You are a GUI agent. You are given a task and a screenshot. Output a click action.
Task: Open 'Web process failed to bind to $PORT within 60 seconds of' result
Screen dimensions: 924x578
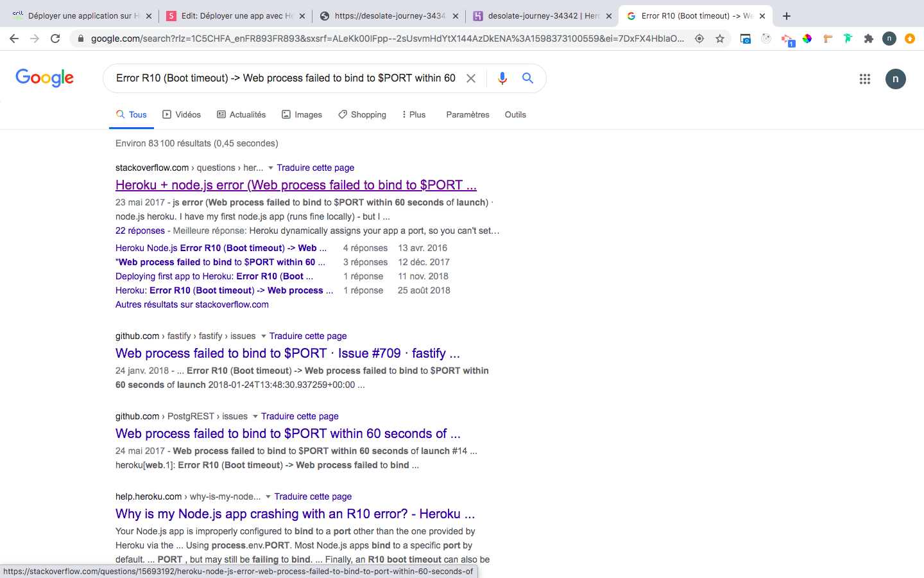tap(288, 433)
